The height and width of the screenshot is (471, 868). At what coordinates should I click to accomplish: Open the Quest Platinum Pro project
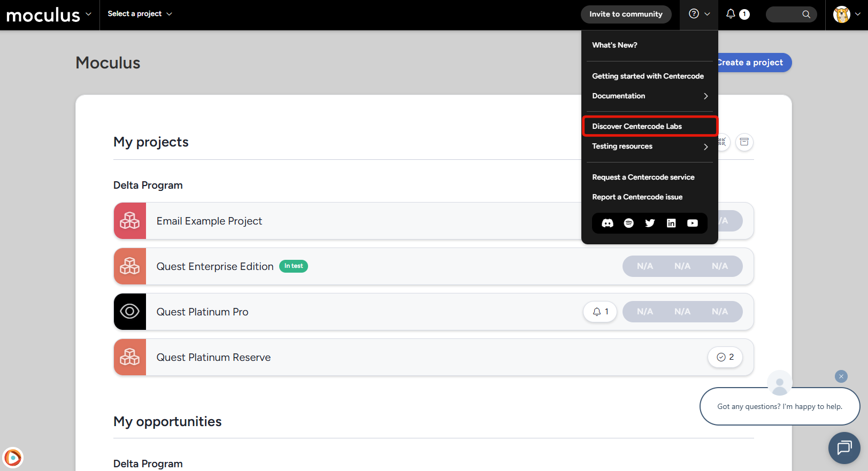(202, 312)
